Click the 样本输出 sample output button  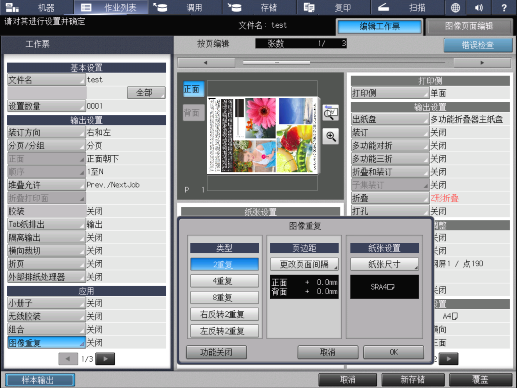pyautogui.click(x=40, y=380)
